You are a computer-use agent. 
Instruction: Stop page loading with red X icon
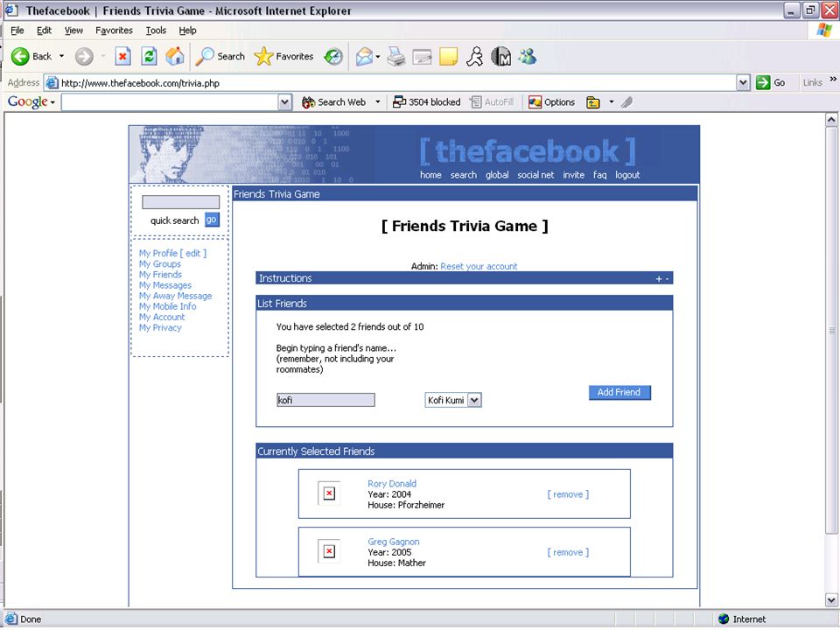pyautogui.click(x=122, y=56)
